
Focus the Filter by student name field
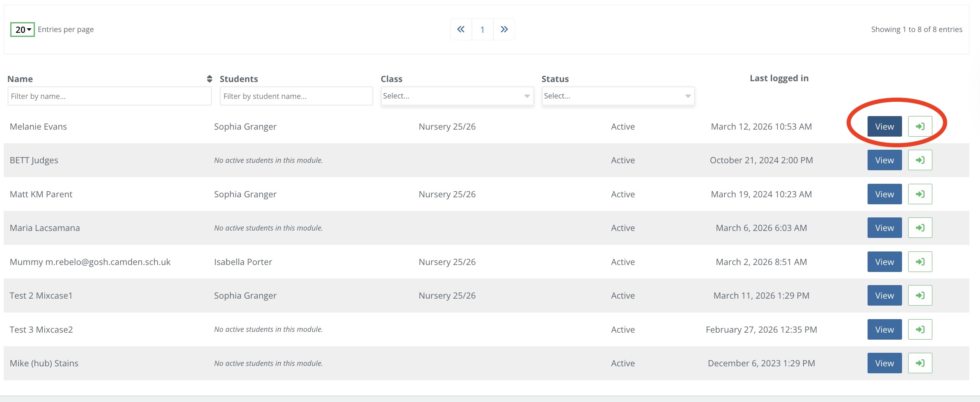pyautogui.click(x=296, y=96)
